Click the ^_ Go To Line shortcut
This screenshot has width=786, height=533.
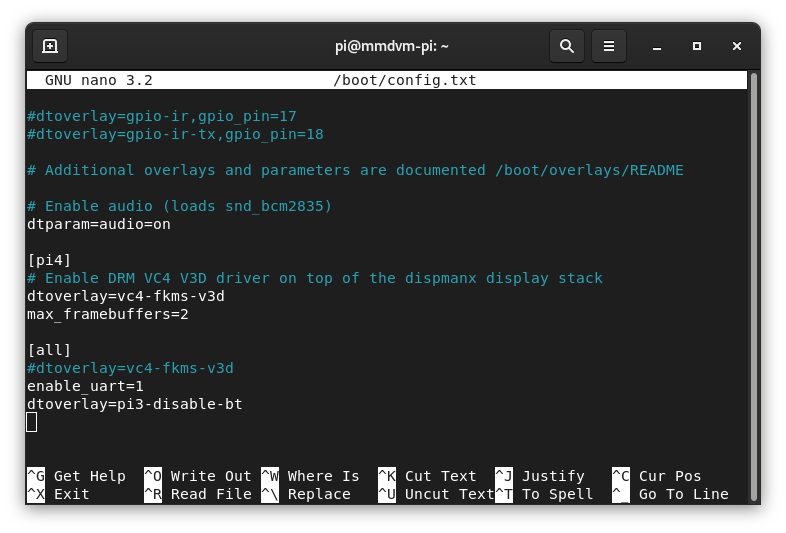[x=670, y=494]
